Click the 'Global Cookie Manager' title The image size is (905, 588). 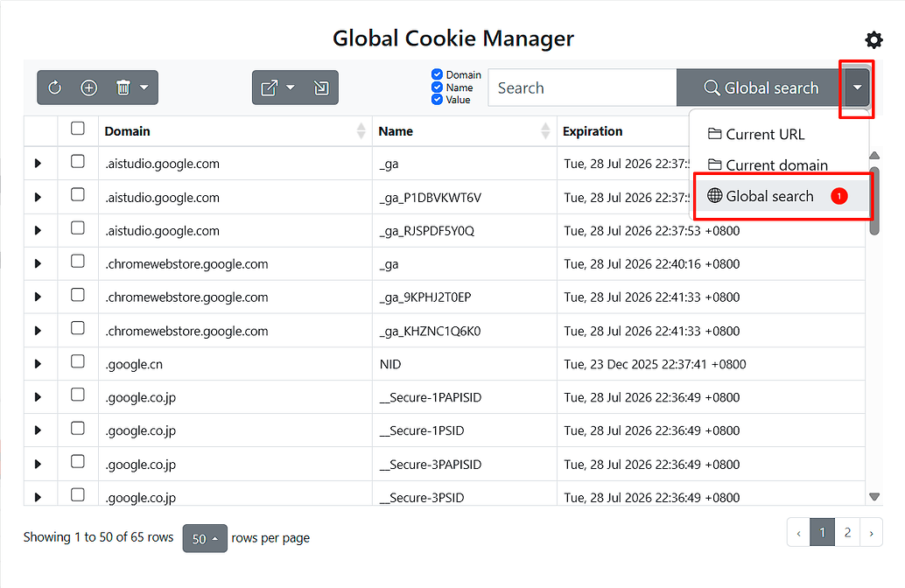click(453, 38)
